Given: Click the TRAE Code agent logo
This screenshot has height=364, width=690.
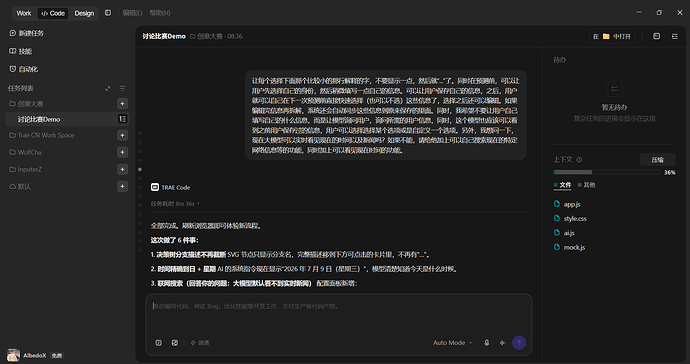Looking at the screenshot, I should [154, 188].
